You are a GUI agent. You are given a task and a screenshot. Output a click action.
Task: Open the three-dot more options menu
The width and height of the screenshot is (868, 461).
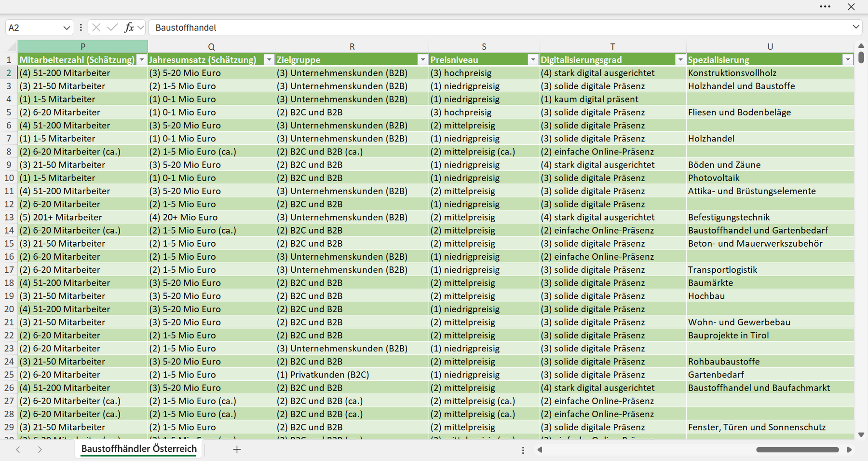[x=825, y=7]
